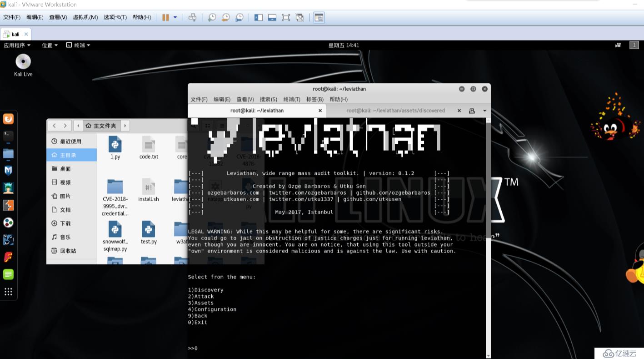Select the 1.py file
644x359 pixels.
[x=115, y=147]
